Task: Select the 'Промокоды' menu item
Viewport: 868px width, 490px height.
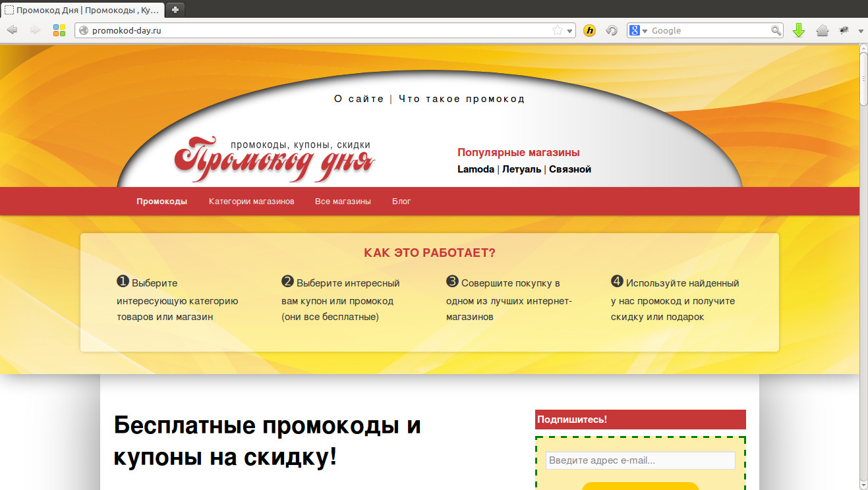Action: tap(161, 201)
